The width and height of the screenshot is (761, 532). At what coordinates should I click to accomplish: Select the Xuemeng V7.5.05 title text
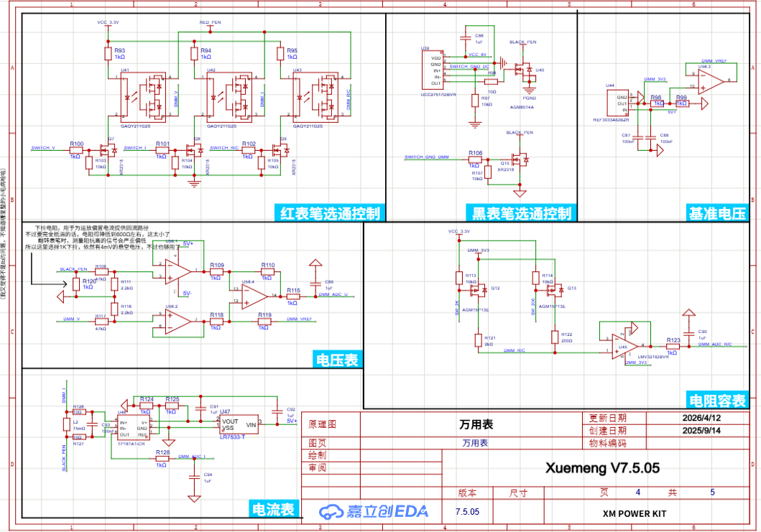(602, 468)
